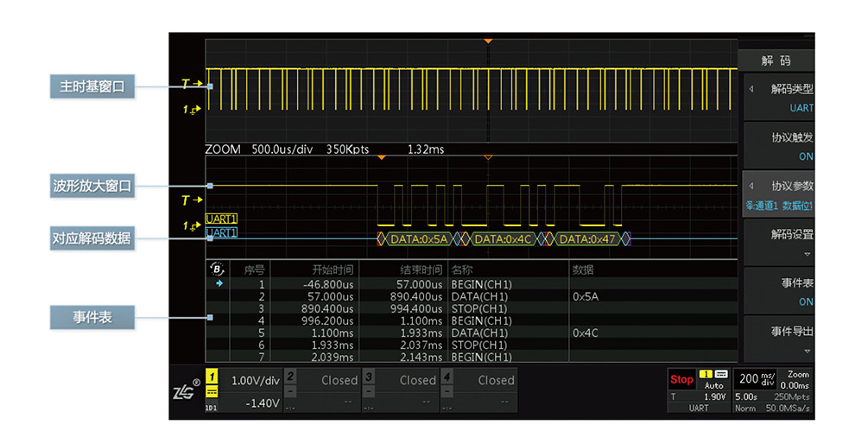Click the blue row pointer arrow in event table
868x437 pixels.
point(218,282)
